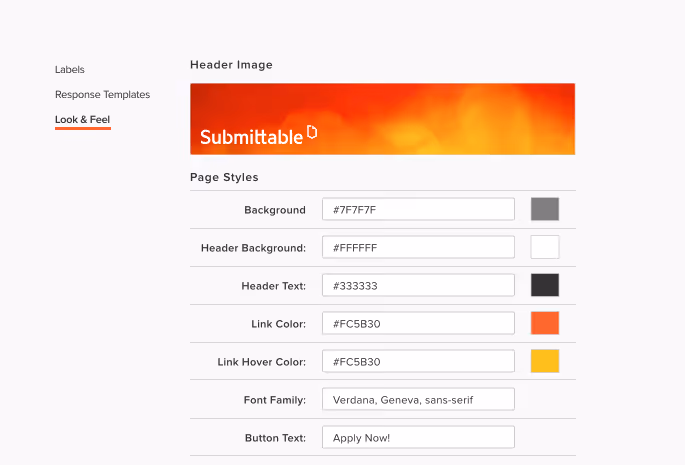Viewport: 685px width, 465px height.
Task: Click the Submittable header image banner
Action: pyautogui.click(x=382, y=119)
